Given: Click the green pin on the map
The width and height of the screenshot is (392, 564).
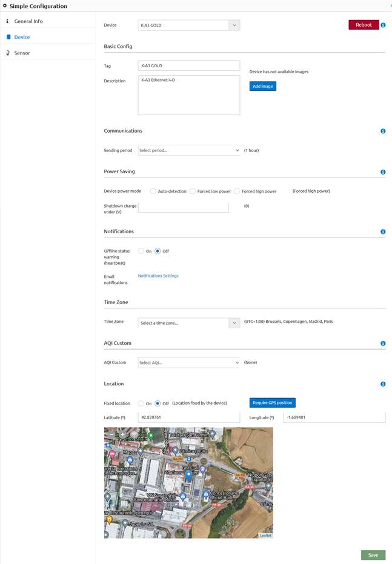Looking at the screenshot, I should coord(151,436).
